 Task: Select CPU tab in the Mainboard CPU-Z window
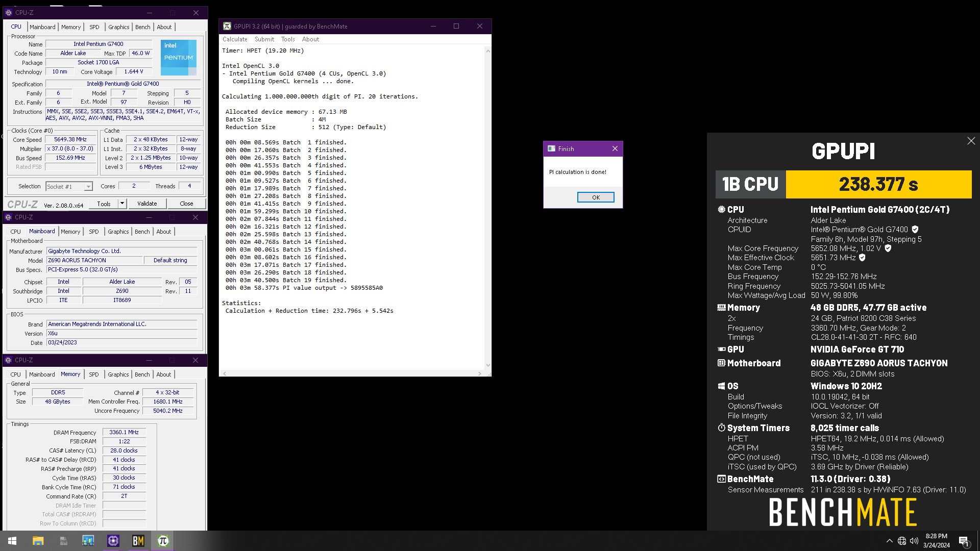tap(16, 232)
